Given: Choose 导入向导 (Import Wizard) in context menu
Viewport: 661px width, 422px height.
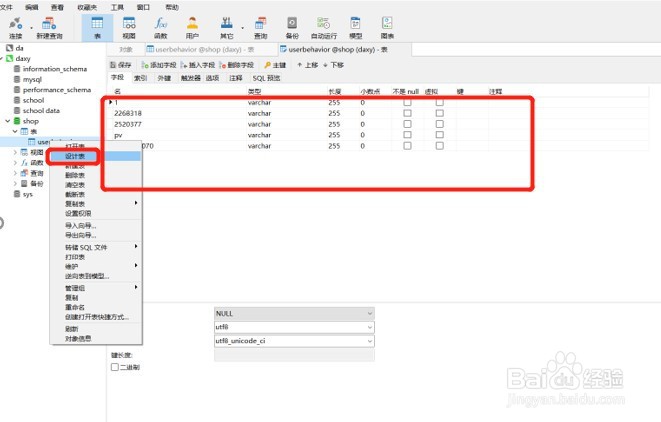Looking at the screenshot, I should click(x=96, y=226).
